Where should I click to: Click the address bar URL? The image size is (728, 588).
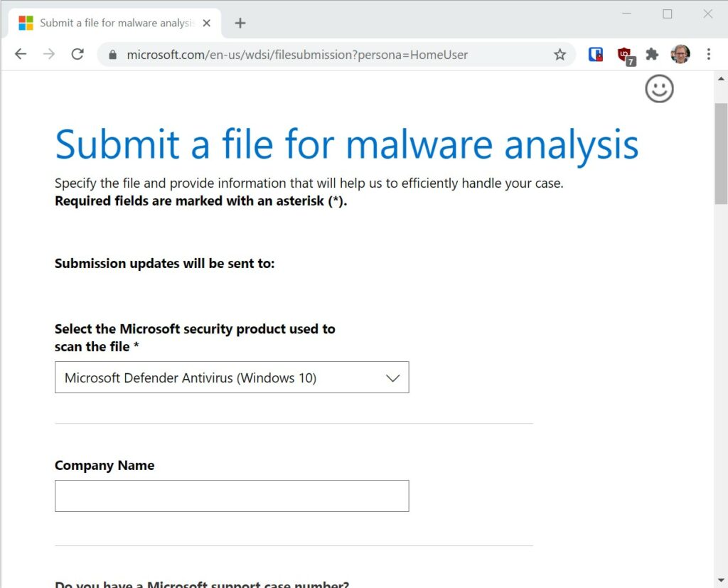click(297, 55)
